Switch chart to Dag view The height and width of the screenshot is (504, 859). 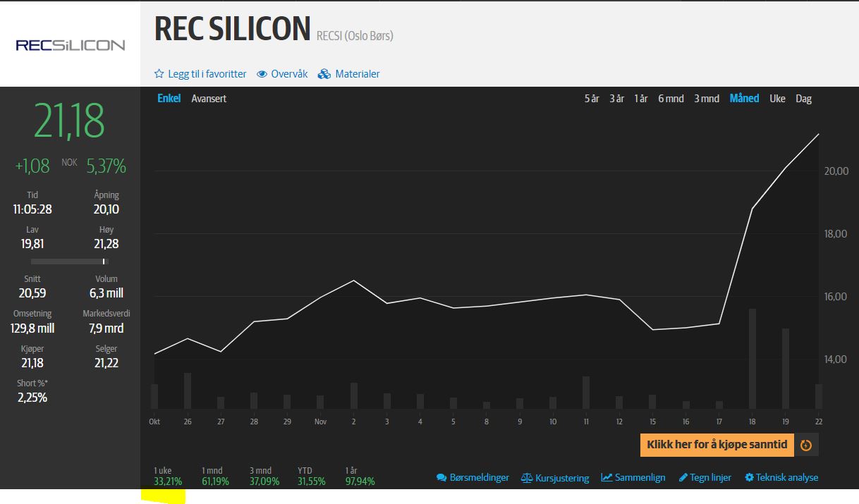(x=803, y=99)
